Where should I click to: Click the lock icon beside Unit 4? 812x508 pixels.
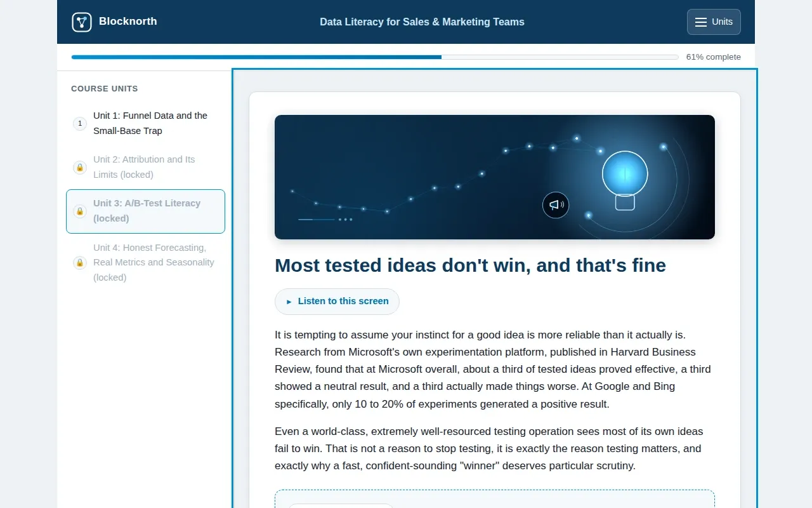(x=80, y=262)
